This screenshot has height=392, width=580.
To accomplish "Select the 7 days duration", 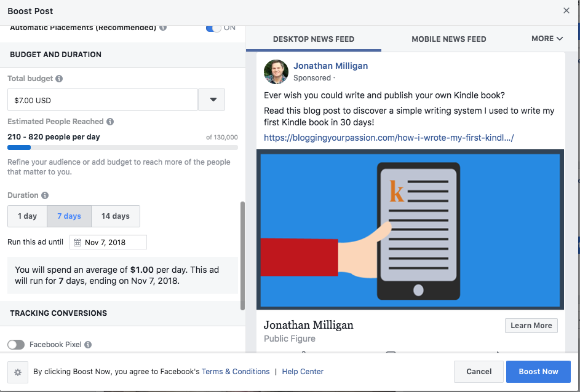I will (69, 216).
